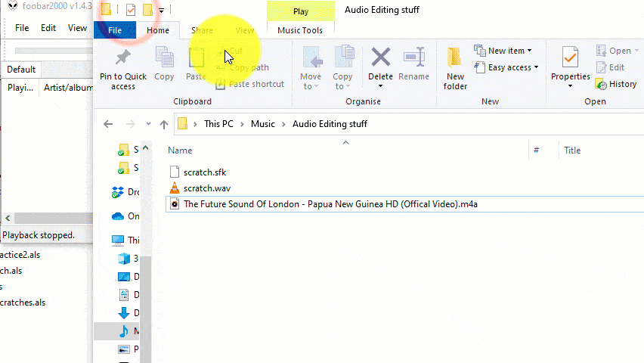Image resolution: width=644 pixels, height=363 pixels.
Task: Open foobar2000 File menu
Action: [x=22, y=28]
